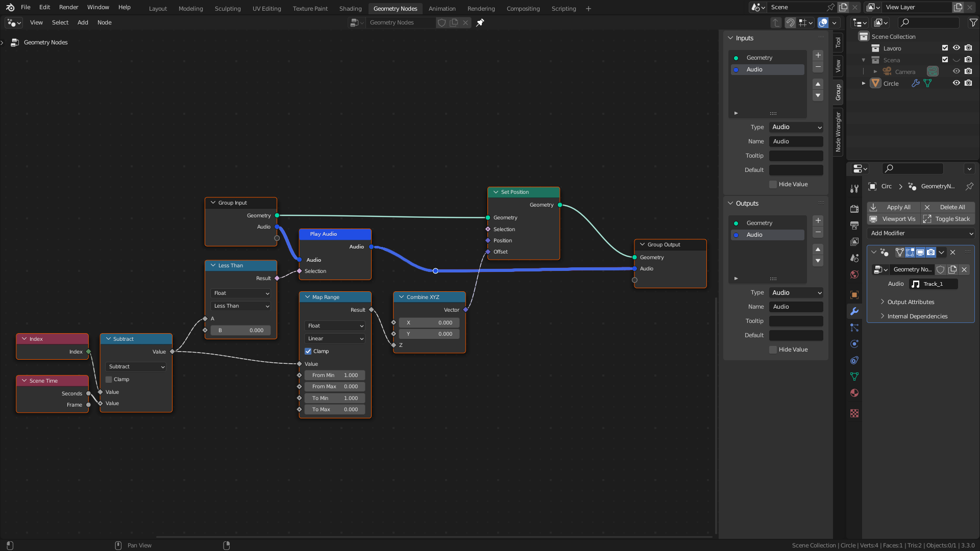
Task: Open the Render properties tab icon
Action: (854, 209)
